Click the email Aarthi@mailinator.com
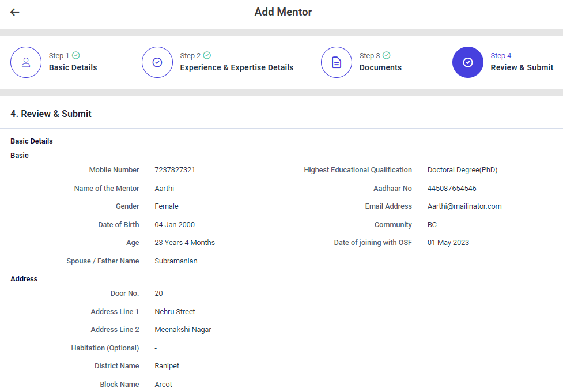The height and width of the screenshot is (392, 563). pos(464,206)
